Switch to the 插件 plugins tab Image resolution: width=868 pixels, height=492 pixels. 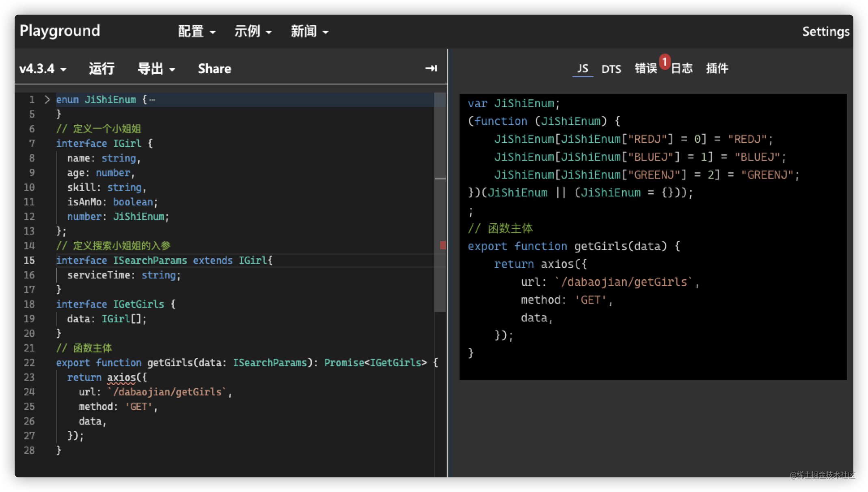coord(717,68)
